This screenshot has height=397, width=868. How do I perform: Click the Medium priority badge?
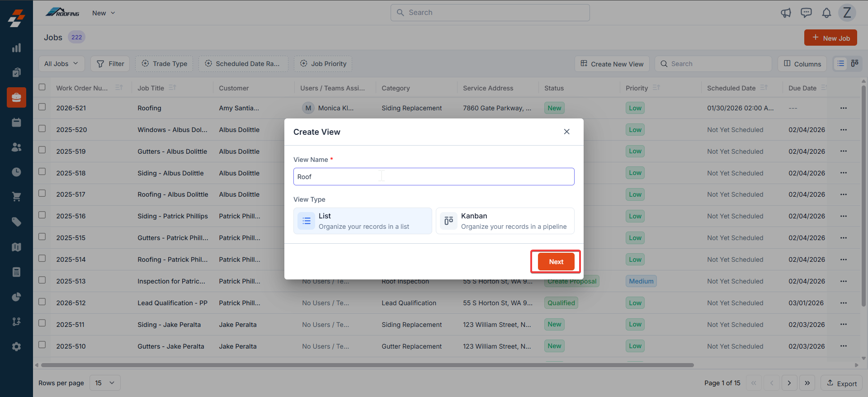pos(641,281)
